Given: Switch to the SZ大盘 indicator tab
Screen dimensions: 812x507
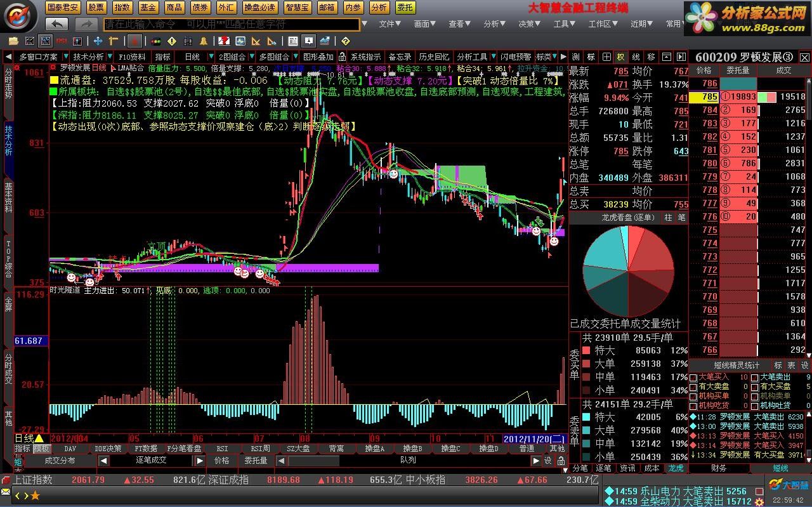Looking at the screenshot, I should (x=298, y=449).
